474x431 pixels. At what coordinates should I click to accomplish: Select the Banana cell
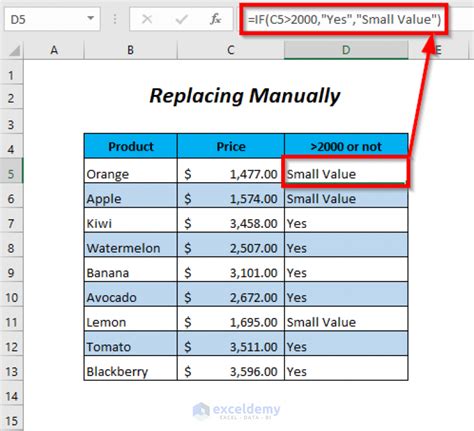[131, 269]
